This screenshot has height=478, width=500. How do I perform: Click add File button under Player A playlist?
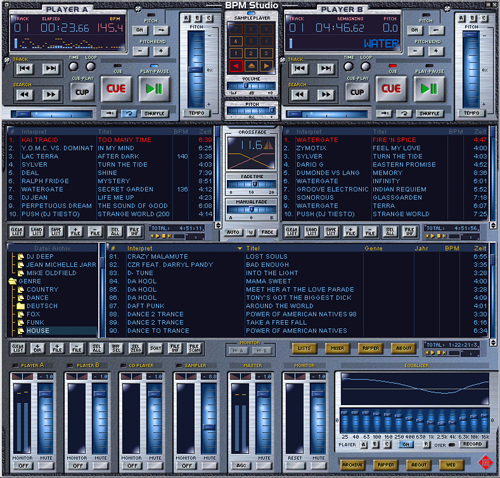click(76, 231)
